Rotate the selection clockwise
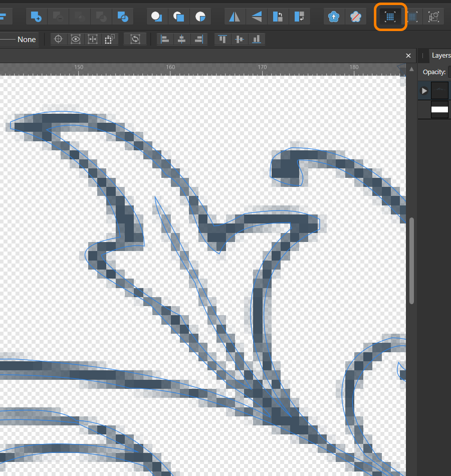 click(x=300, y=17)
